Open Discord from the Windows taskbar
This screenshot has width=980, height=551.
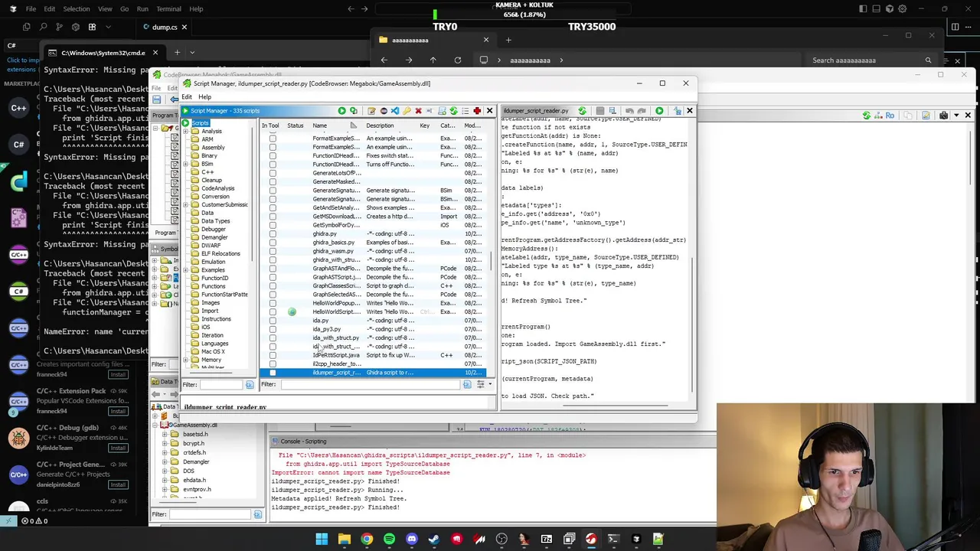click(x=412, y=539)
